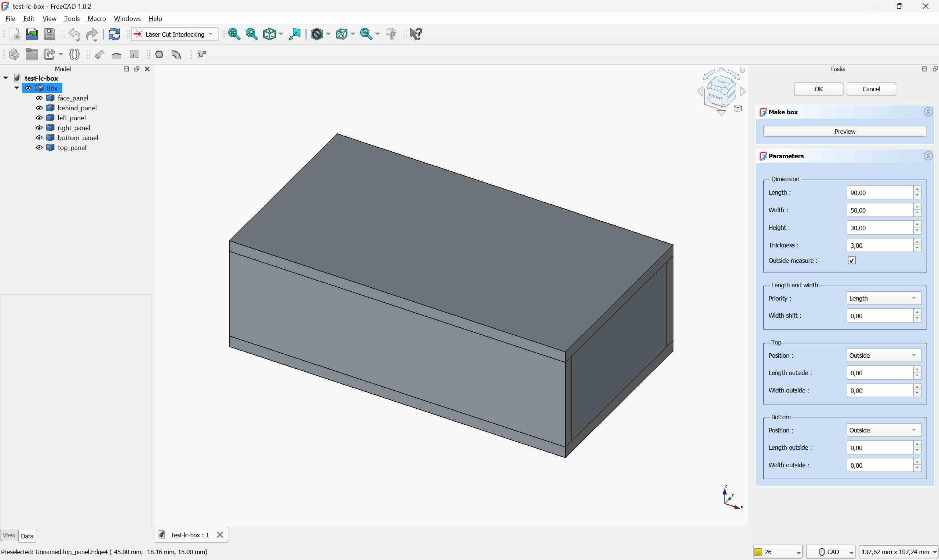The image size is (939, 560).
Task: Activate the Fit All zoom tool
Action: click(234, 34)
